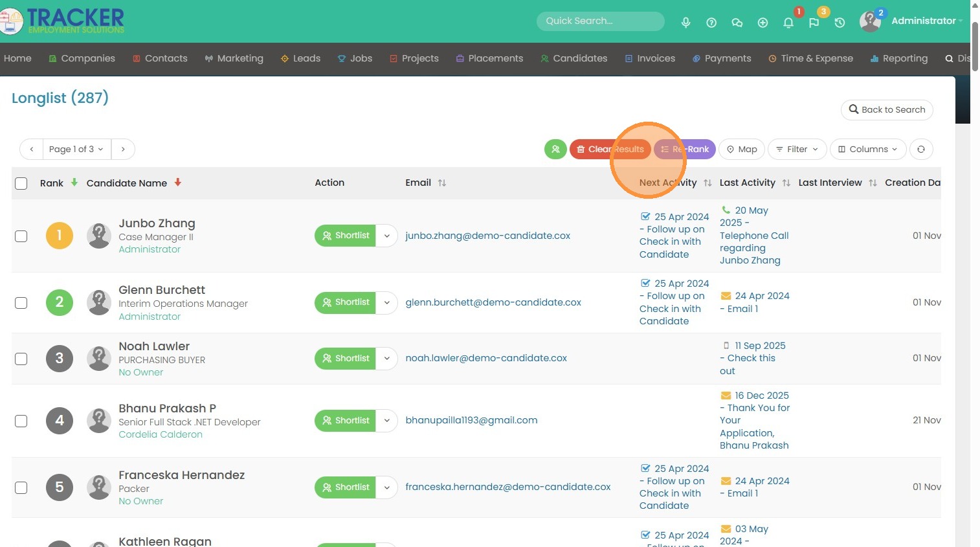Viewport: 980px width, 547px height.
Task: Open the notifications bell icon
Action: click(788, 23)
